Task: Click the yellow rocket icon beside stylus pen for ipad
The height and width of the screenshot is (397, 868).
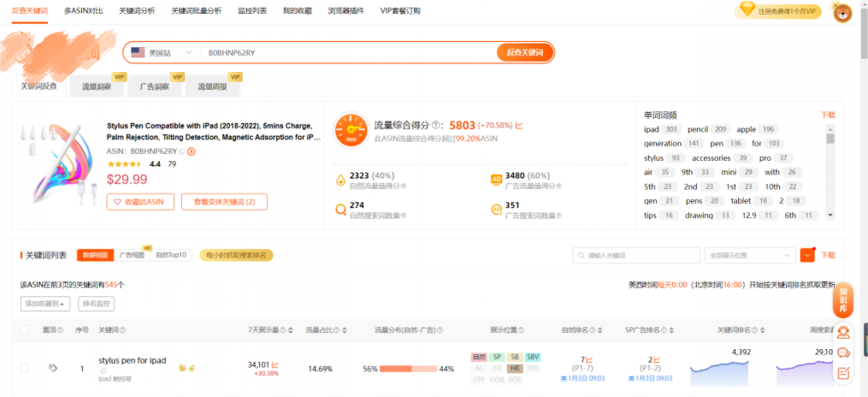Action: [x=192, y=368]
